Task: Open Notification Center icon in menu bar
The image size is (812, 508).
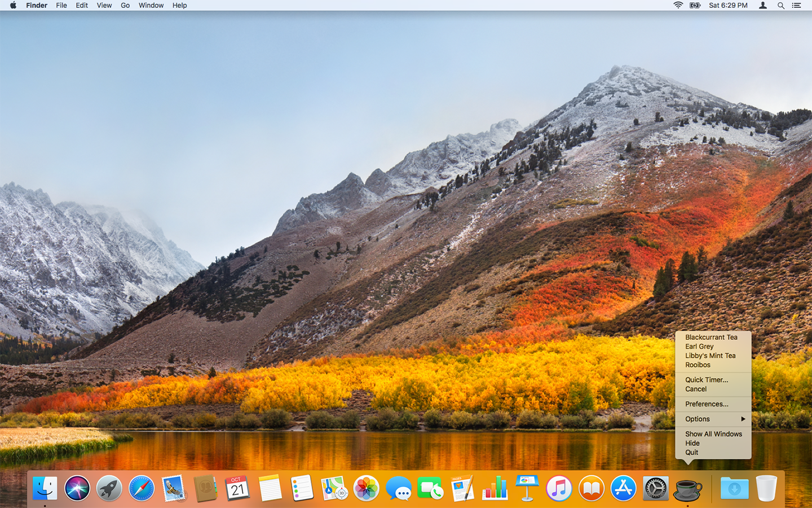Action: click(796, 6)
